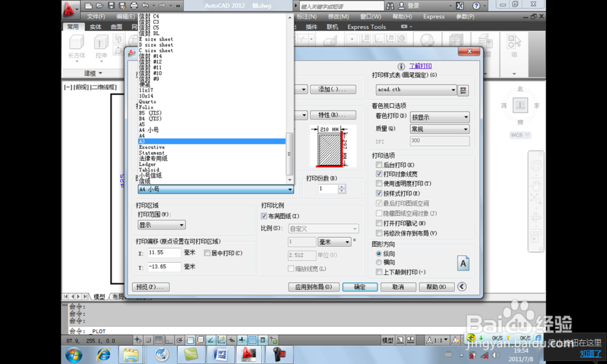Viewport: 607px width, 364px height.
Task: Open the plot style table editor icon
Action: click(x=463, y=90)
